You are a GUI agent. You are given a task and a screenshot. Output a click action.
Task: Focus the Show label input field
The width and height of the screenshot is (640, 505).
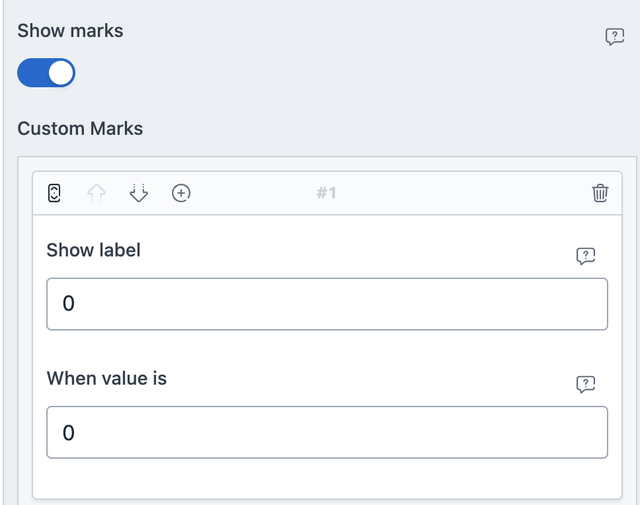tap(327, 304)
